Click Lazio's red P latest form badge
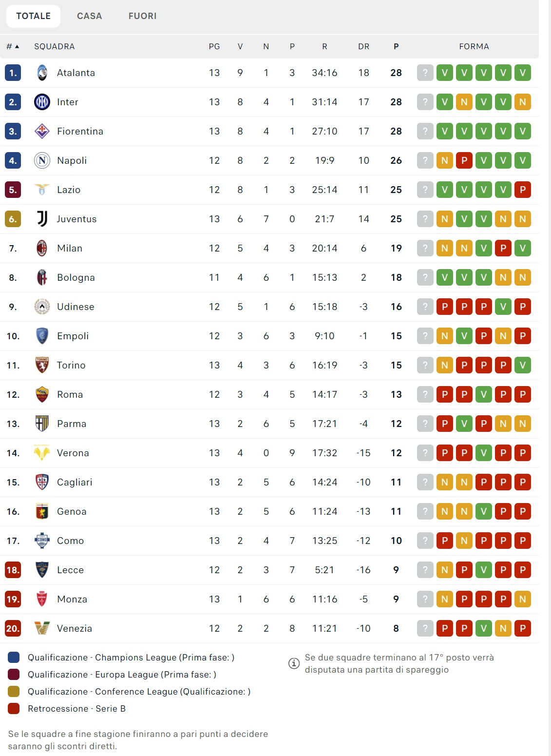Viewport: 551px width, 756px height. (523, 190)
